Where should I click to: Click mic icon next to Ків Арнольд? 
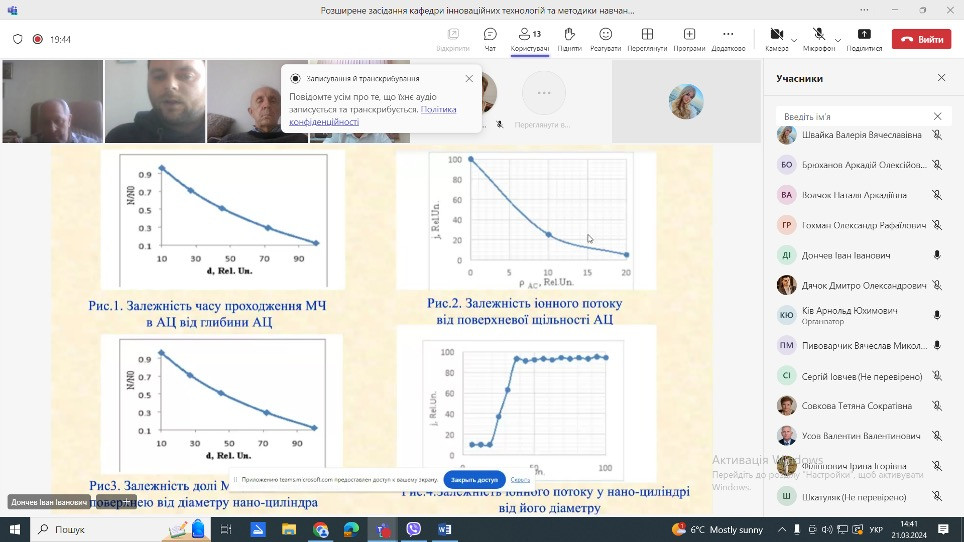(x=937, y=315)
